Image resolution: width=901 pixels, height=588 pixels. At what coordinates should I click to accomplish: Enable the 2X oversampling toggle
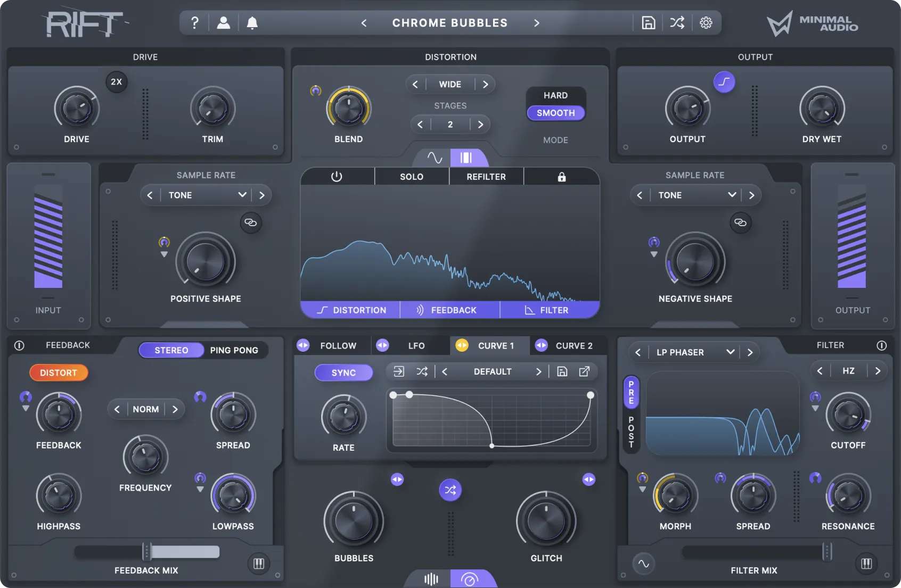coord(116,82)
